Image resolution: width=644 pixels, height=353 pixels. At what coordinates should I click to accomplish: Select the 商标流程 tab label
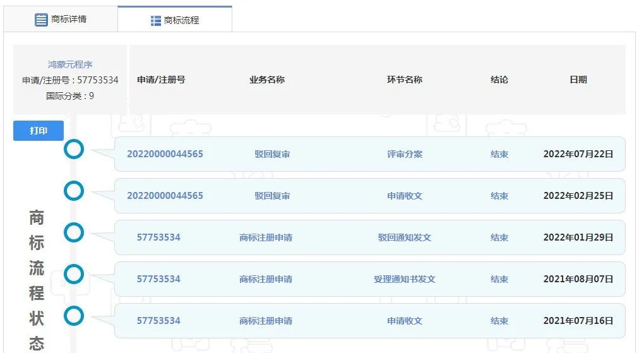[x=181, y=20]
